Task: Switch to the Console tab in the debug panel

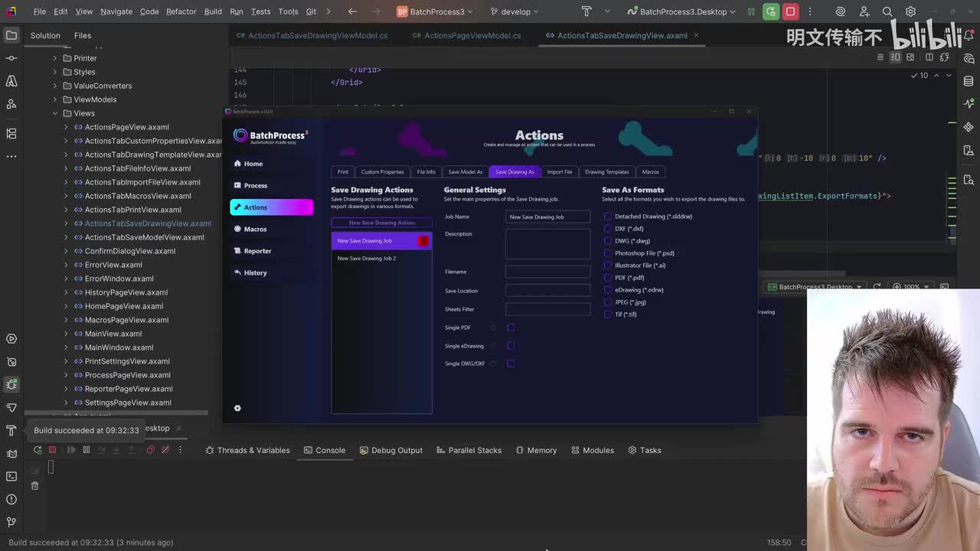Action: pos(325,450)
